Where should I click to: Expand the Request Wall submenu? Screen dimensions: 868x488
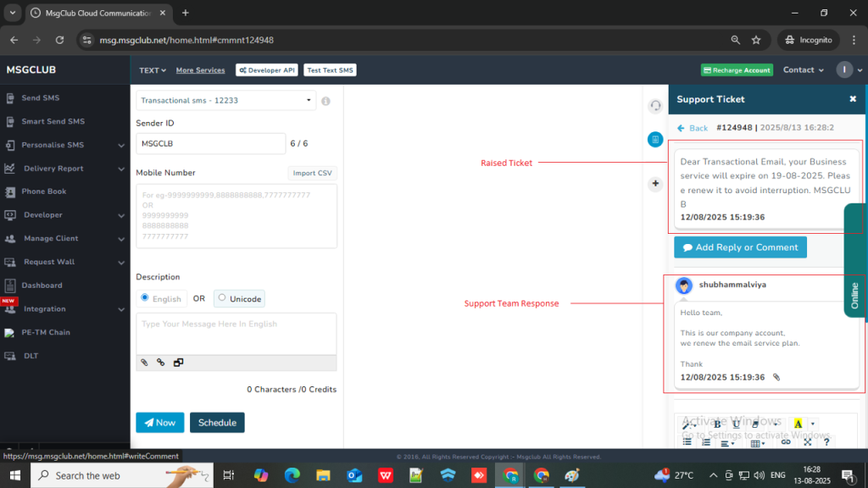[x=64, y=262]
